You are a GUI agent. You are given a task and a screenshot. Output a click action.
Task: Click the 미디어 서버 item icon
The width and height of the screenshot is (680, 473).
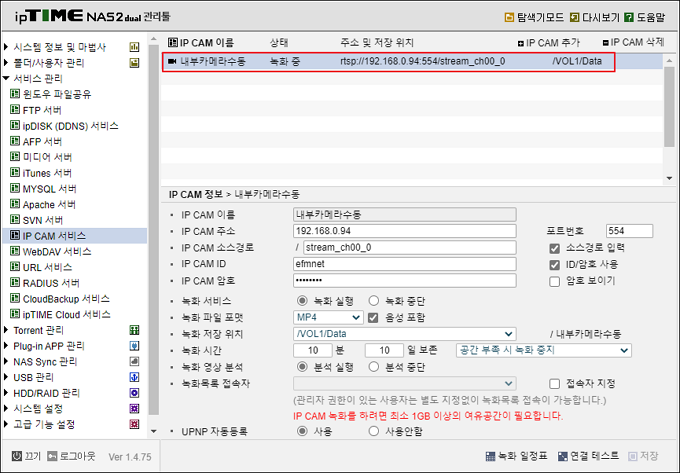(15, 157)
